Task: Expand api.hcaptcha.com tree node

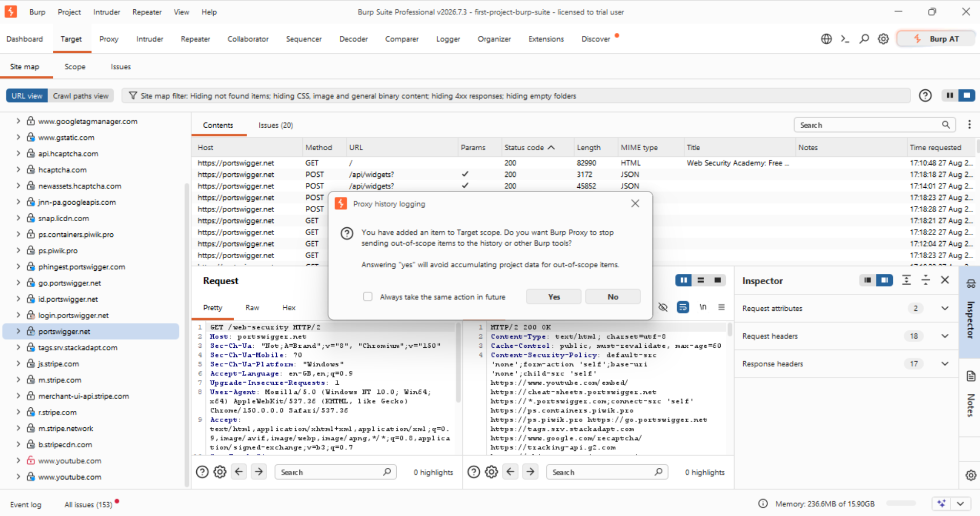Action: [18, 153]
